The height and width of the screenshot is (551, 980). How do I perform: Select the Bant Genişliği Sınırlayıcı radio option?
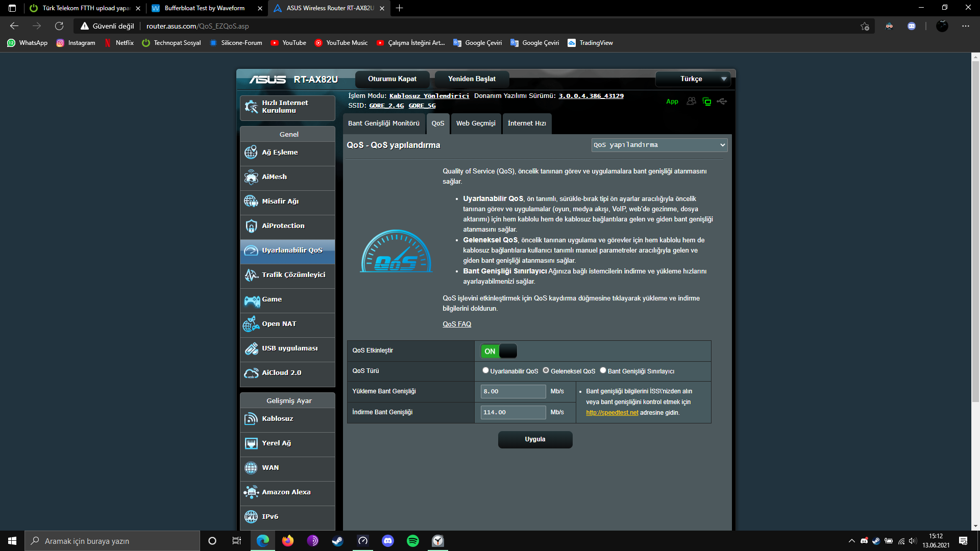(x=603, y=370)
